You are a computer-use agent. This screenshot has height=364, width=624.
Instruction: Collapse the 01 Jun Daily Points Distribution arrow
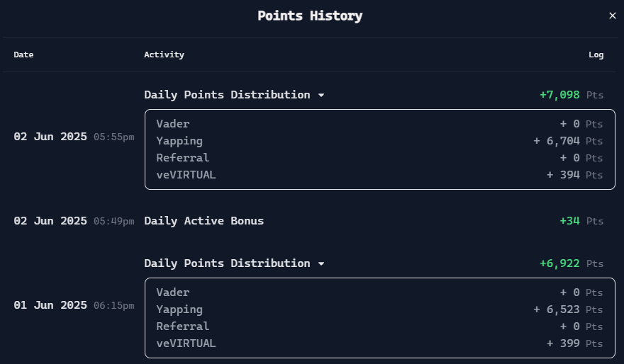(321, 263)
